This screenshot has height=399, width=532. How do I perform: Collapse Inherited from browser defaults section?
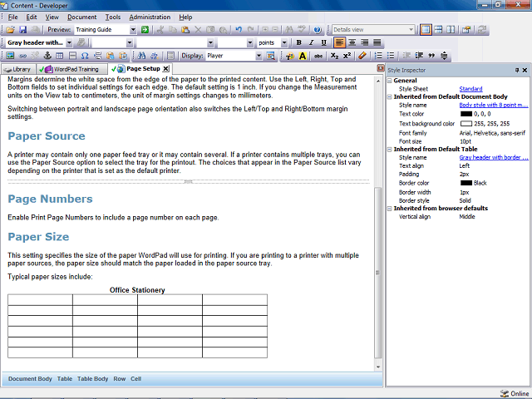[390, 209]
